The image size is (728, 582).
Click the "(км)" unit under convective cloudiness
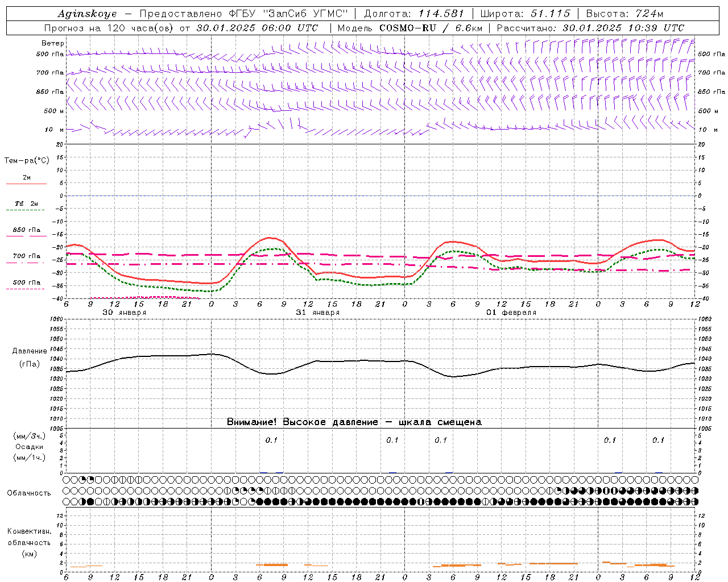(x=29, y=554)
